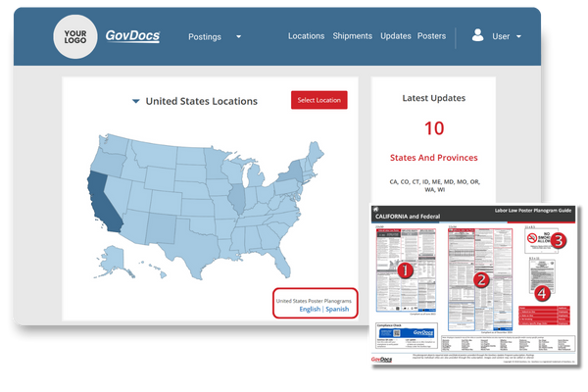Open the Updates nav item
This screenshot has height=392, width=588.
[396, 36]
